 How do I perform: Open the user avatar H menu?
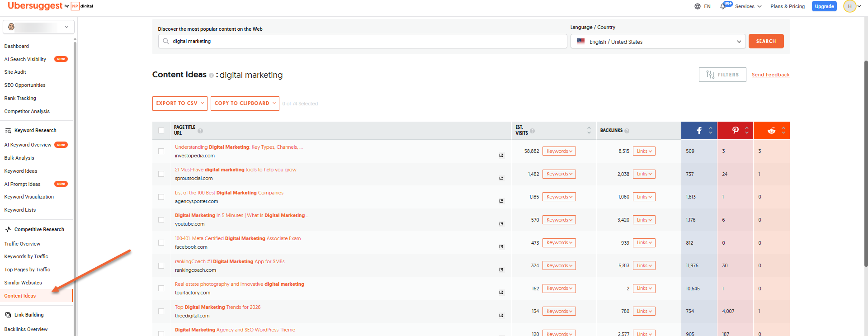pyautogui.click(x=852, y=6)
